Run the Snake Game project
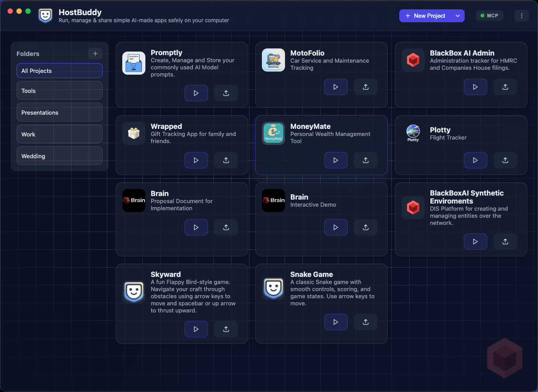Image resolution: width=538 pixels, height=392 pixels. click(x=336, y=322)
